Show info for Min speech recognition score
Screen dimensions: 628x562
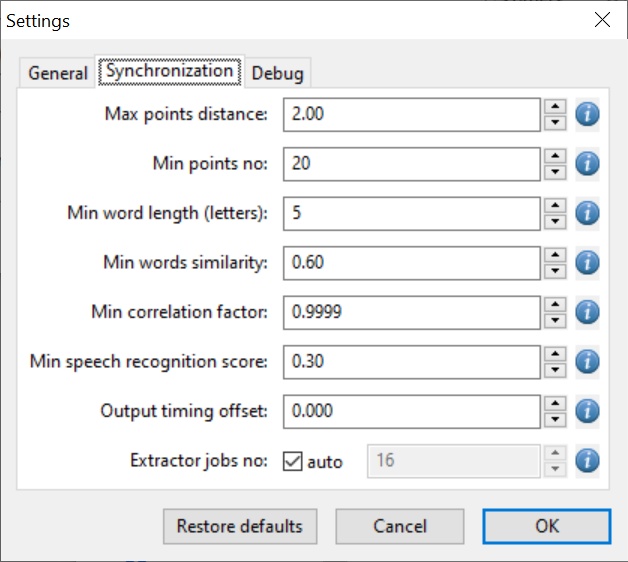click(587, 362)
